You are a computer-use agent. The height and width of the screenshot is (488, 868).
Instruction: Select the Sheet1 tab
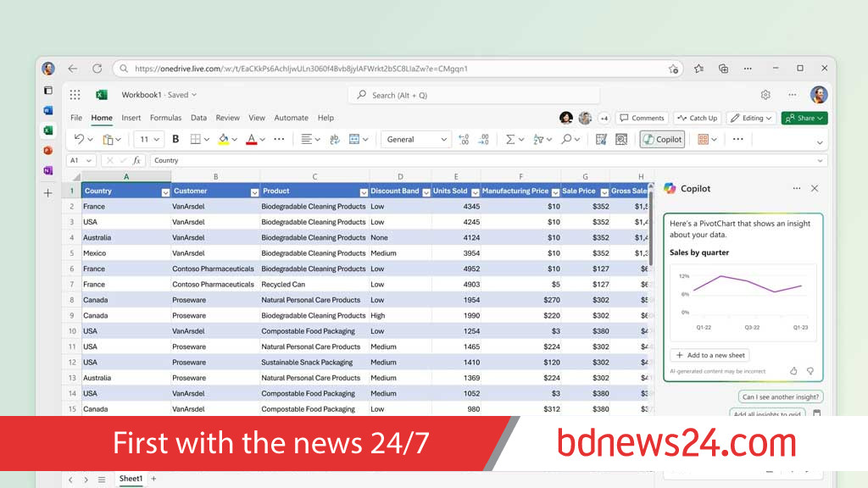(131, 479)
